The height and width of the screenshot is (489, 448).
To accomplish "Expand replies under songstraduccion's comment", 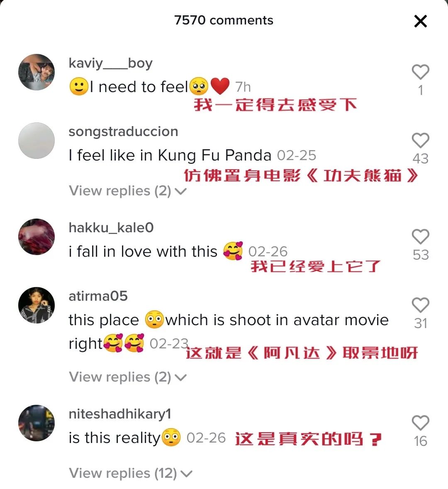I will tap(128, 190).
